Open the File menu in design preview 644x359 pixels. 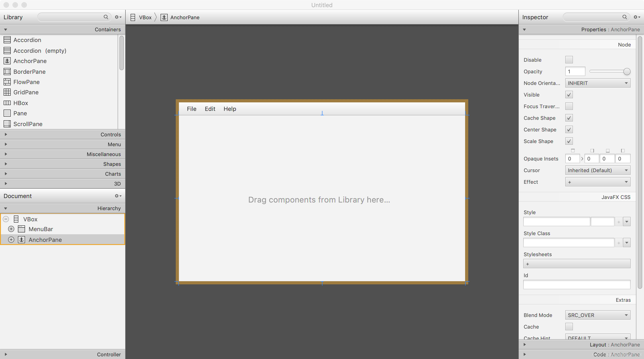(x=191, y=109)
